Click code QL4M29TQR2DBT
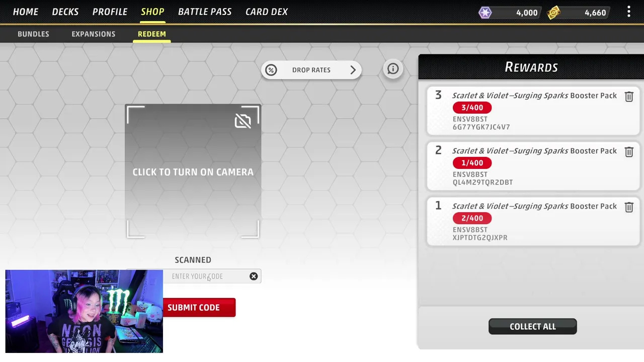This screenshot has width=644, height=362. click(482, 183)
